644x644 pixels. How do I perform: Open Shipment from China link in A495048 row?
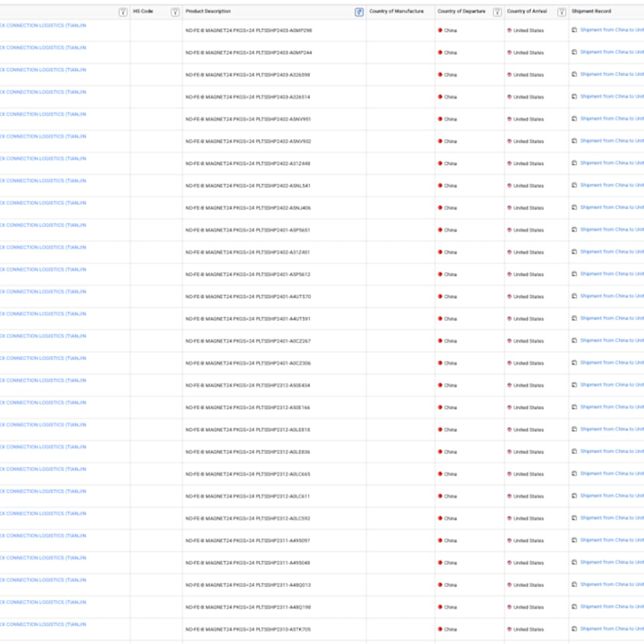(612, 562)
